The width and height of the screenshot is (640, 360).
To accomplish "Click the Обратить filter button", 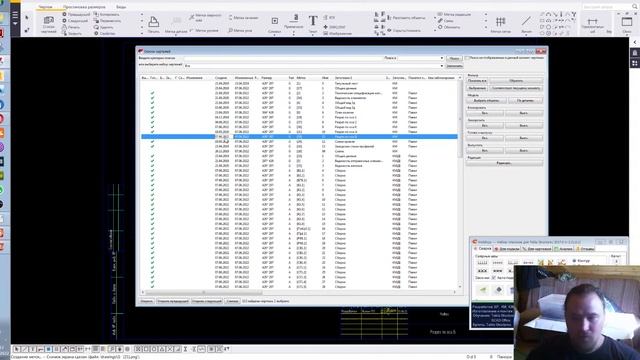I will [x=516, y=81].
